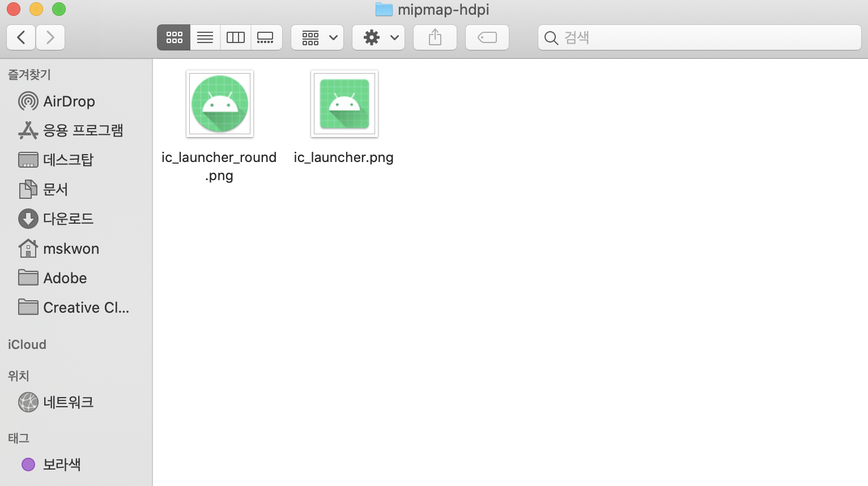Click the ic_launcher.png file name
Viewport: 868px width, 486px height.
tap(344, 157)
